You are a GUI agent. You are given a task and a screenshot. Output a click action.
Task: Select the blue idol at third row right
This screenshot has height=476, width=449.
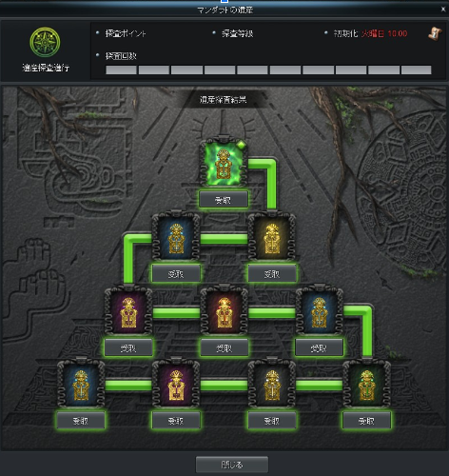(x=320, y=311)
